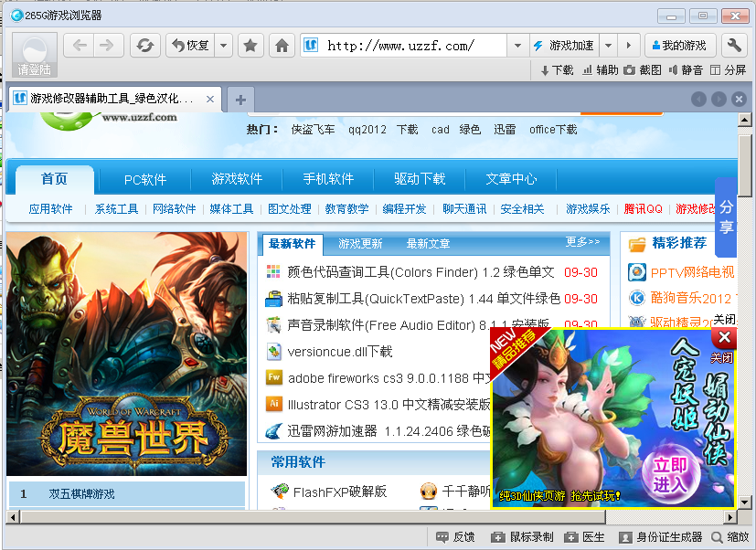Open 鼠标录制 mouse recorder in status bar
756x550 pixels.
pyautogui.click(x=522, y=537)
